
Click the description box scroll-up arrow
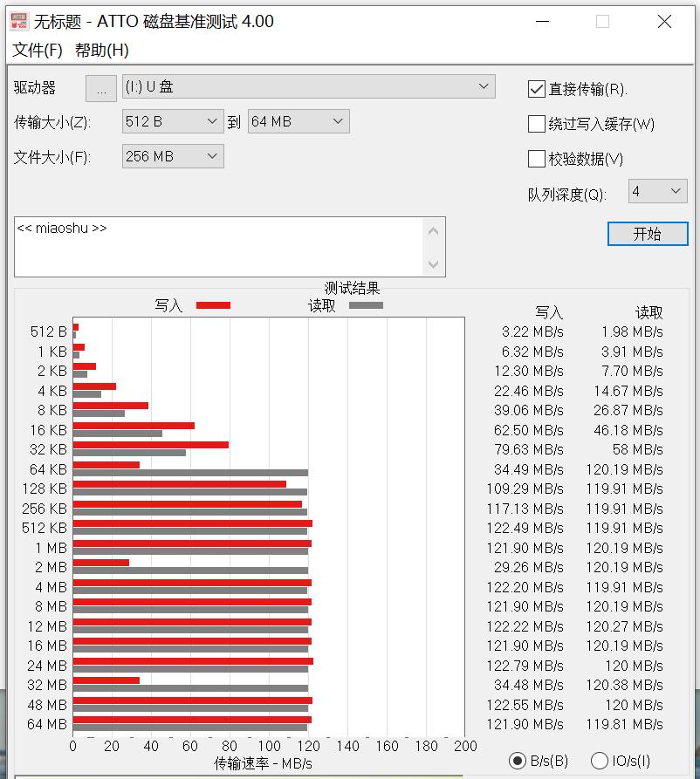[434, 229]
